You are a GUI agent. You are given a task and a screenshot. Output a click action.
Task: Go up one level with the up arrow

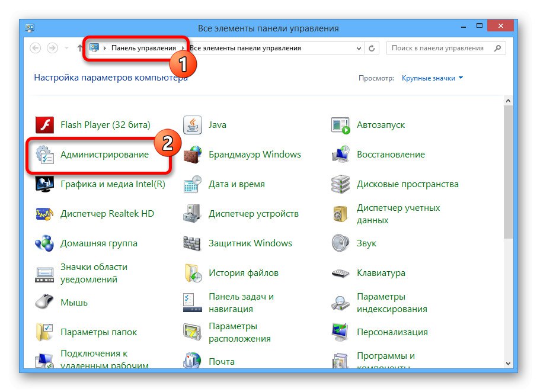point(80,48)
